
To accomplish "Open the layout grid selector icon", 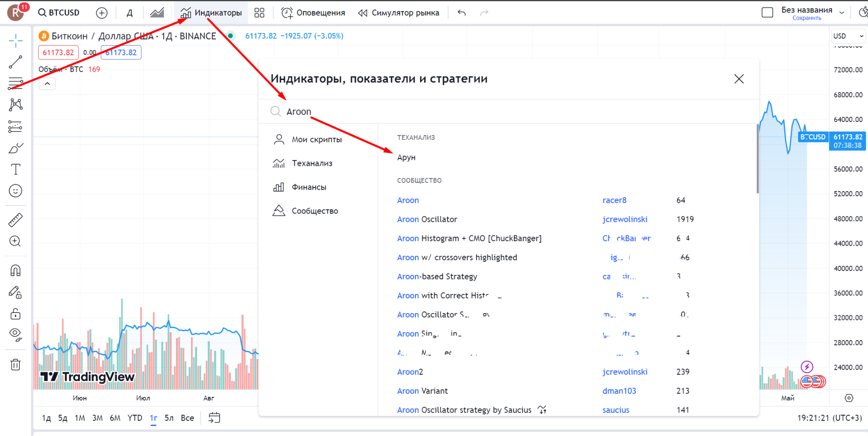I will 259,13.
